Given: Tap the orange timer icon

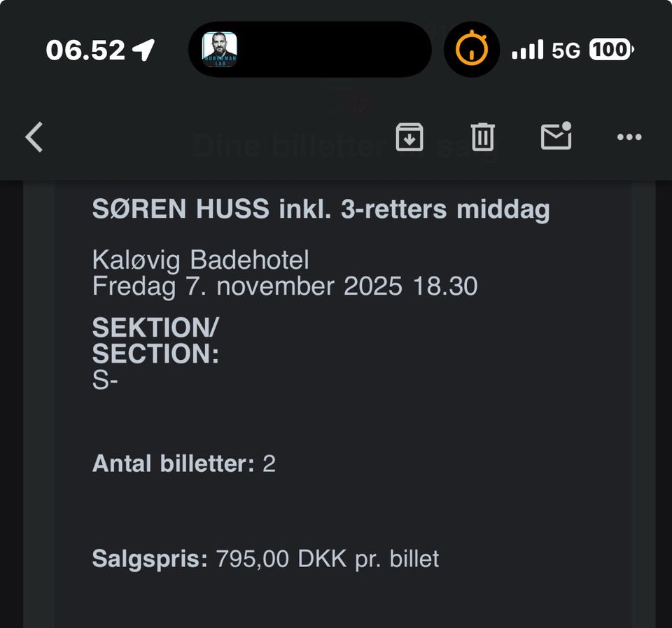Looking at the screenshot, I should click(472, 50).
